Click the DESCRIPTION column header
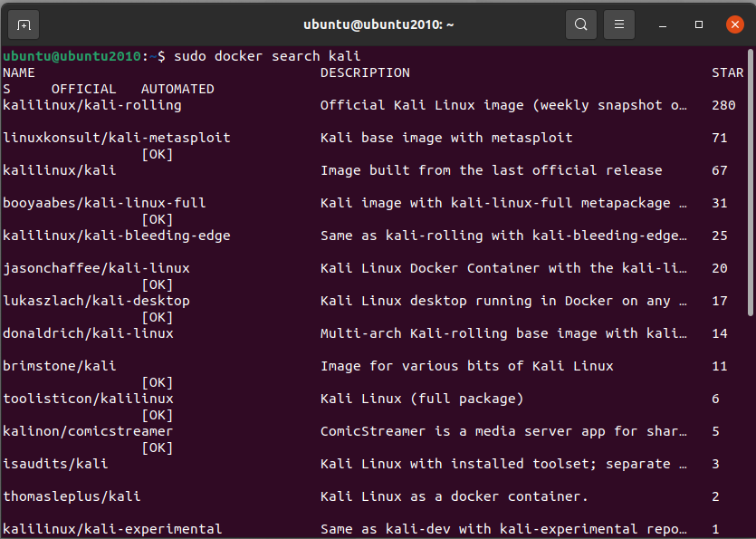The image size is (756, 539). click(365, 72)
